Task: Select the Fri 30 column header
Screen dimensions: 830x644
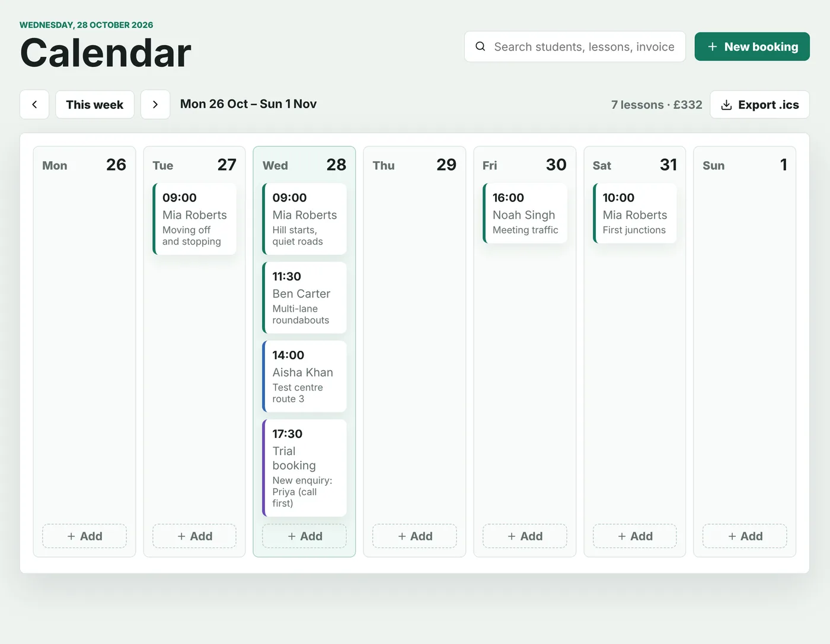Action: point(525,165)
